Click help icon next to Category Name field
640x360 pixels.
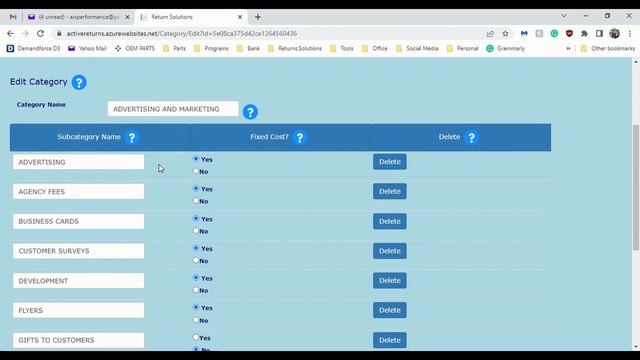(250, 112)
